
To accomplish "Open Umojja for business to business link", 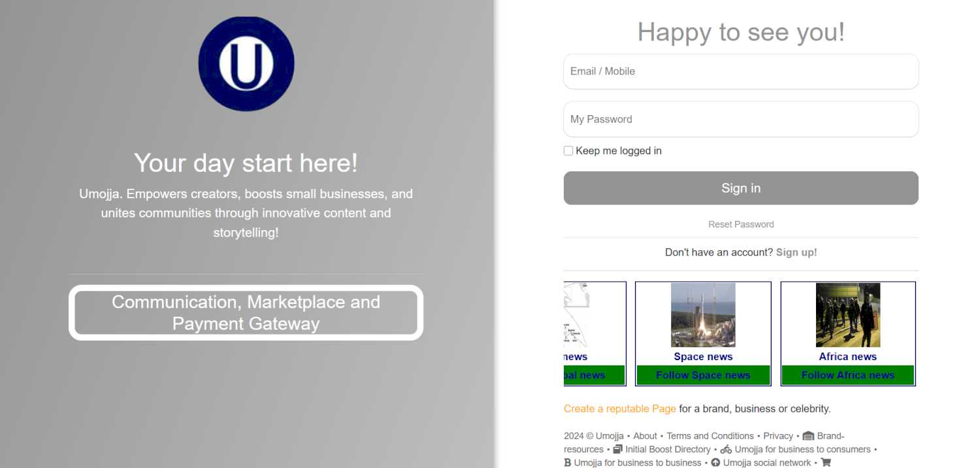I will (x=637, y=463).
